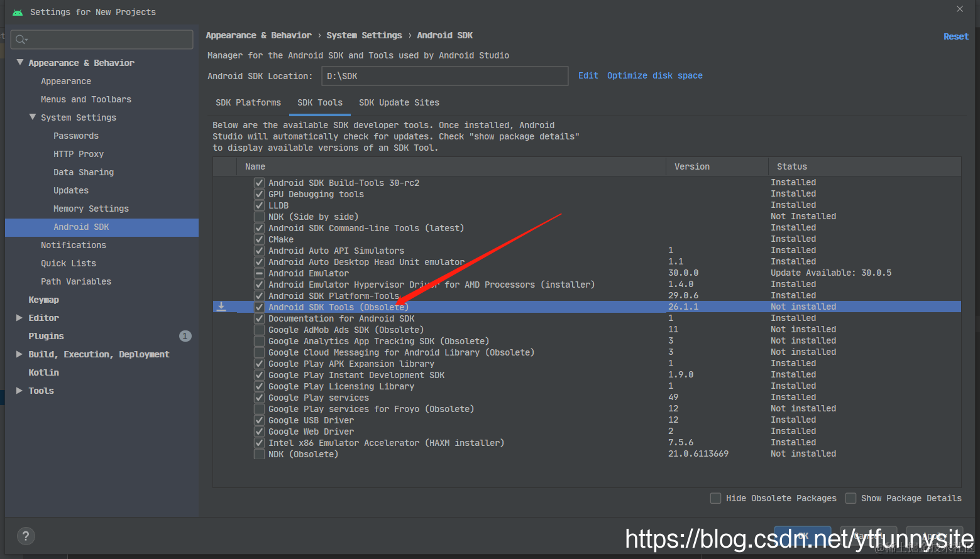Image resolution: width=980 pixels, height=559 pixels.
Task: Switch to the SDK Tools tab
Action: (320, 102)
